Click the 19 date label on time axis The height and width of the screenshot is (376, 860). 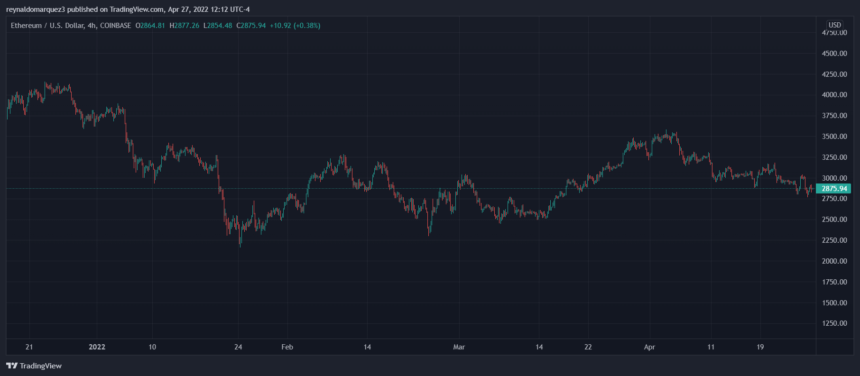(x=759, y=347)
